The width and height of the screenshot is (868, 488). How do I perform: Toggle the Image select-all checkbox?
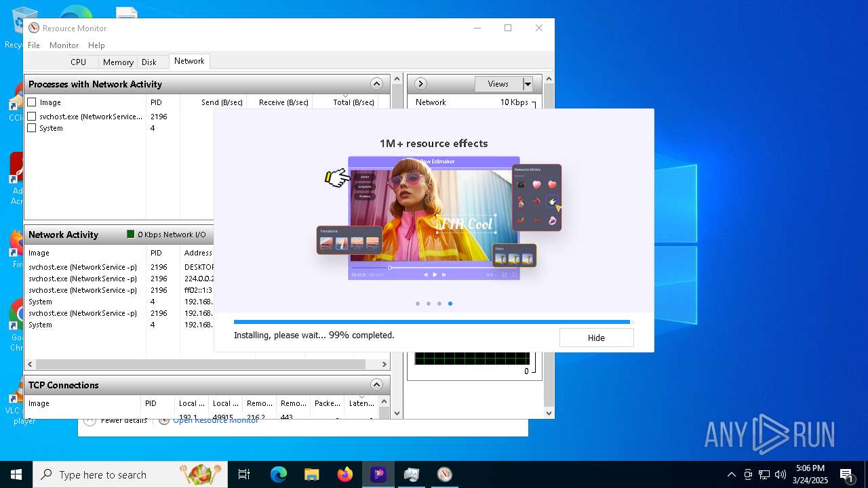coord(31,102)
